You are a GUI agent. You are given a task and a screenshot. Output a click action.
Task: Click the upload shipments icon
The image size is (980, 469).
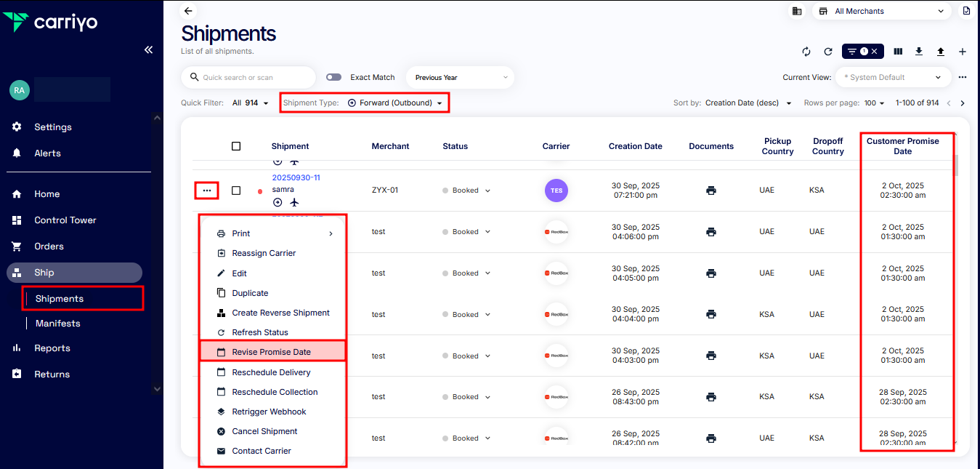pos(941,52)
